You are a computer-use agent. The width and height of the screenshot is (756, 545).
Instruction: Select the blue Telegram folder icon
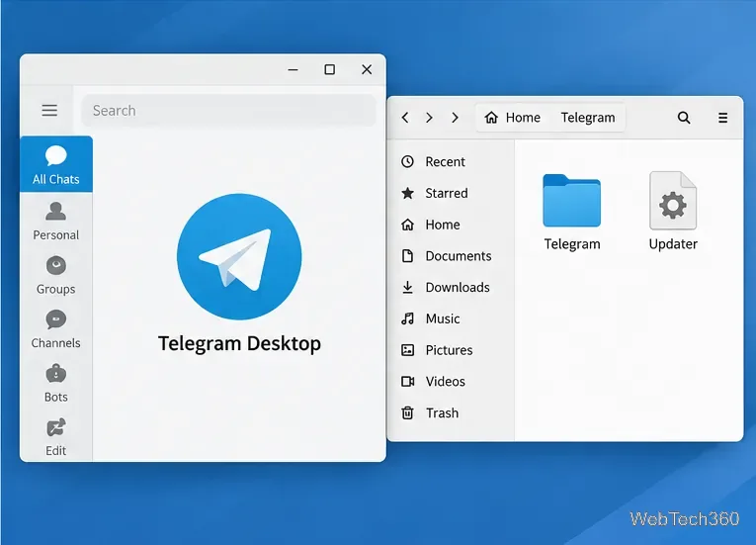pyautogui.click(x=572, y=201)
